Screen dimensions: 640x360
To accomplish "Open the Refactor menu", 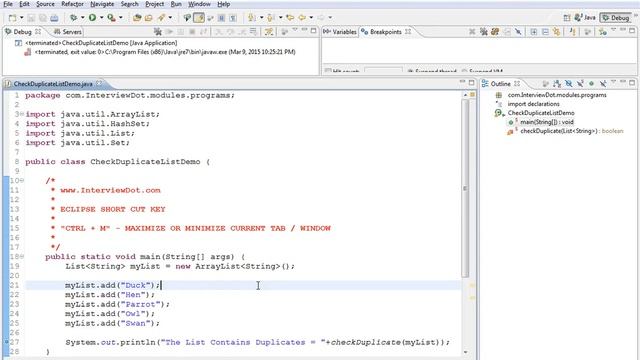I will coord(72,4).
